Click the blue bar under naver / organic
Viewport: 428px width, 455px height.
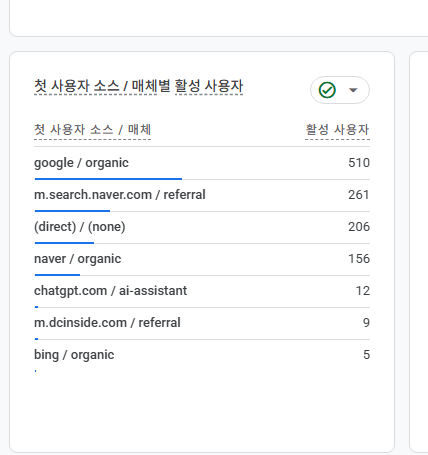click(x=57, y=275)
